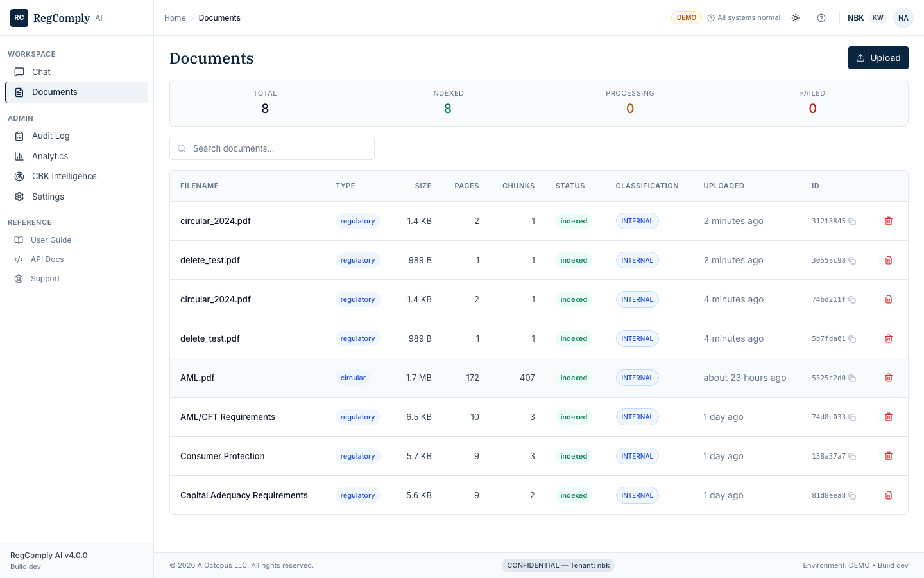Click the Consumer Protection filename

[223, 456]
